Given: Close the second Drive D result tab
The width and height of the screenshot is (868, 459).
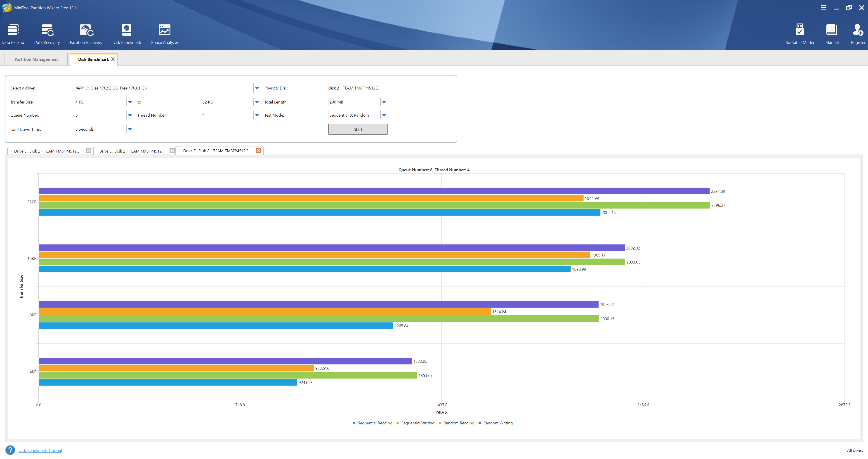Looking at the screenshot, I should tap(172, 151).
